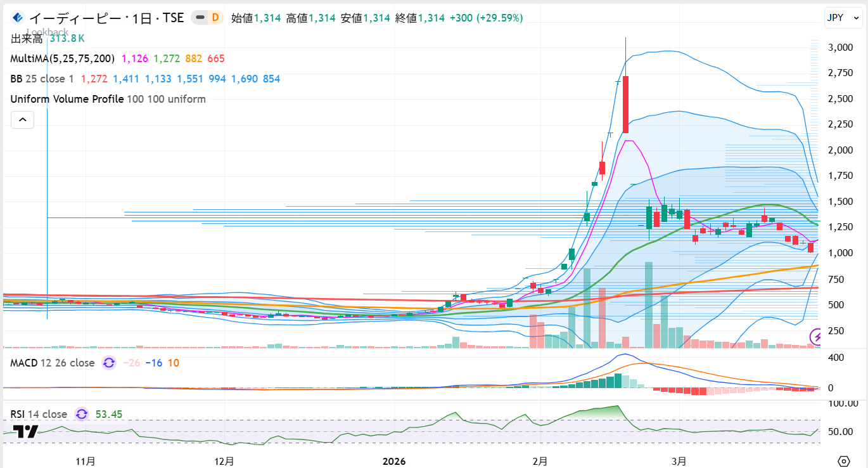Viewport: 868px width, 468px height.
Task: Select the Uniform Volume Profile indicator label
Action: [x=67, y=99]
